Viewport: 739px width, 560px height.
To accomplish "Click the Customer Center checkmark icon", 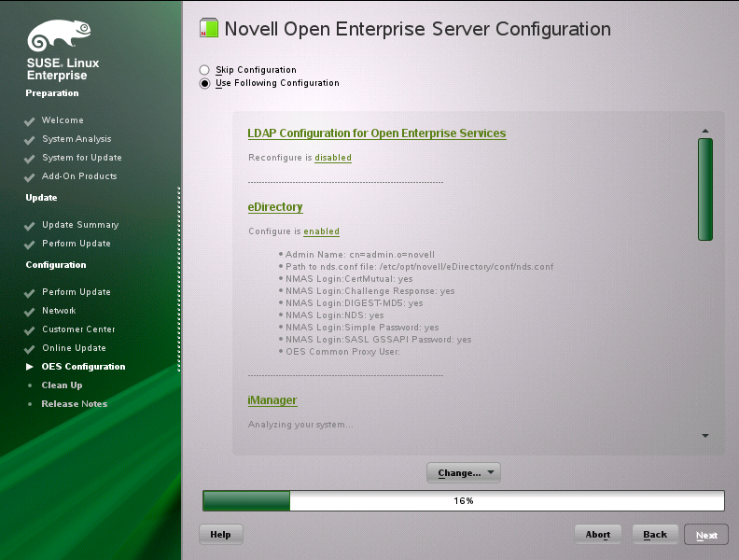I will click(x=29, y=330).
